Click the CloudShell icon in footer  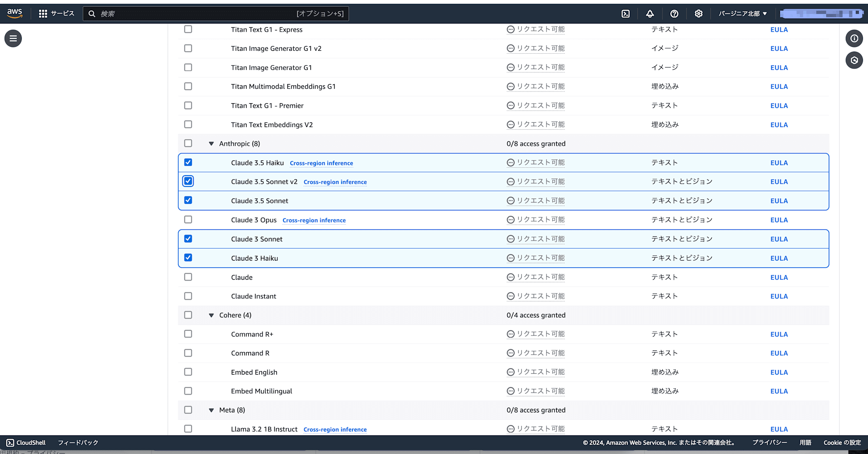click(10, 443)
